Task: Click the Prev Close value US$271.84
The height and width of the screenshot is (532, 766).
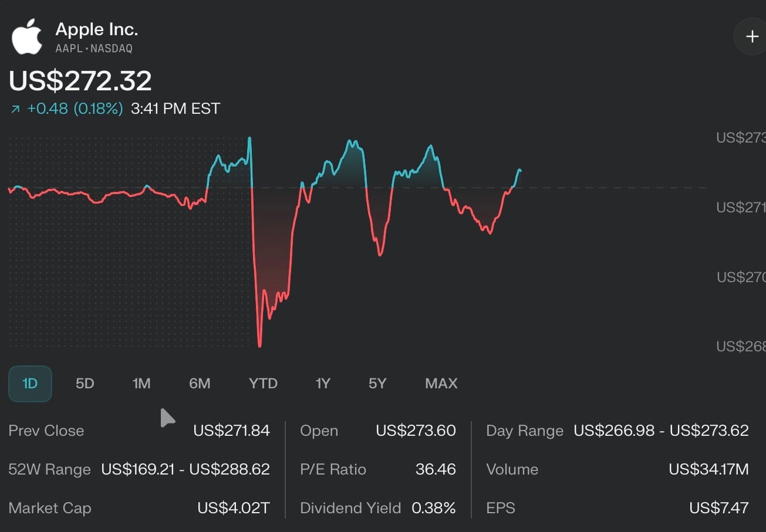Action: (x=231, y=431)
